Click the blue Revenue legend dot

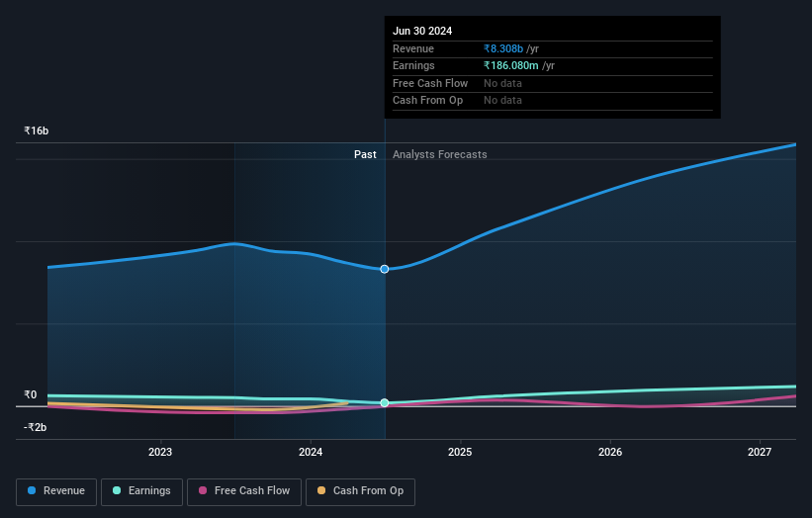[x=32, y=490]
